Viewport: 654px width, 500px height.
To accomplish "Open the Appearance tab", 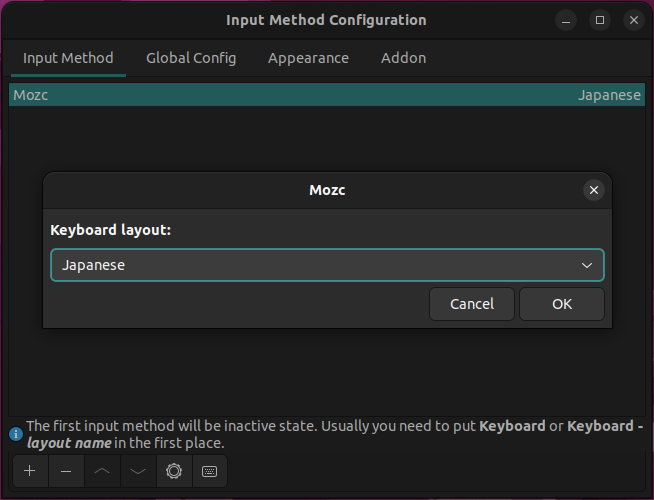I will (308, 58).
